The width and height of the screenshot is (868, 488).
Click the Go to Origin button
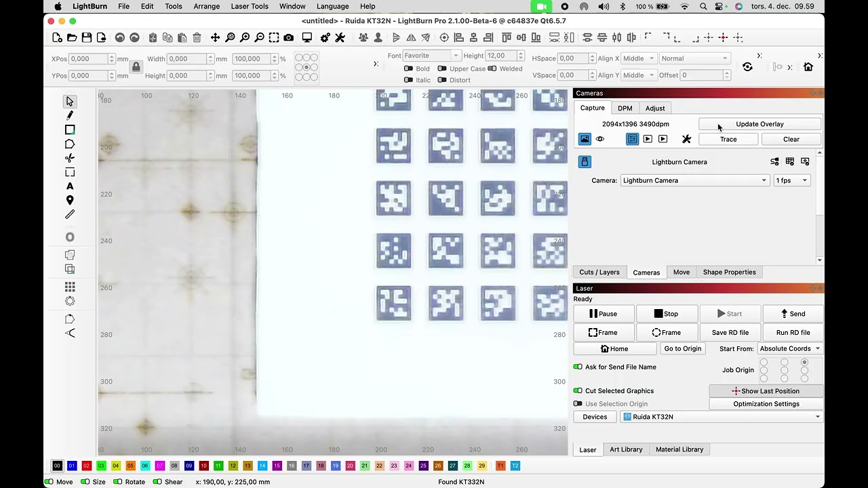click(683, 348)
